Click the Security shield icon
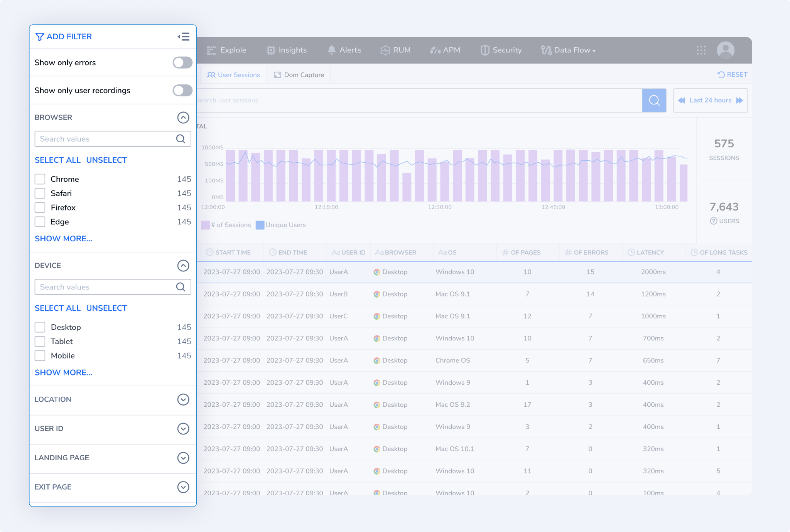 coord(485,50)
